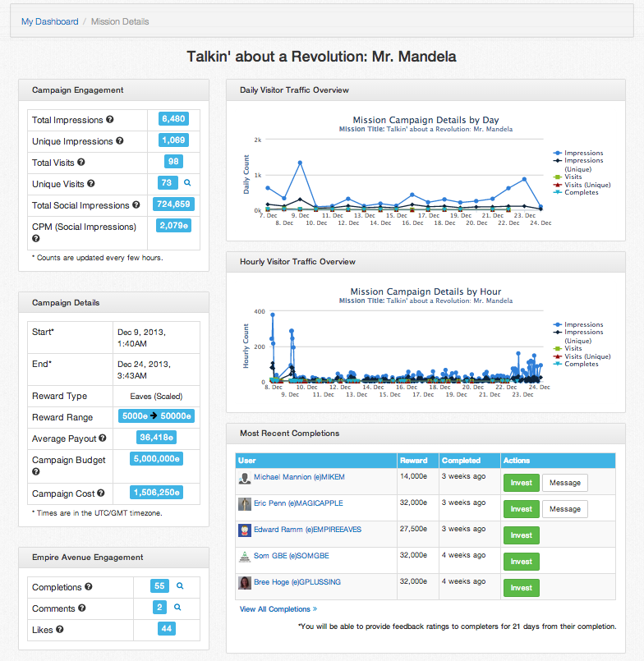The width and height of the screenshot is (644, 661).
Task: Click help icon next to Likes
Action: coord(61,630)
